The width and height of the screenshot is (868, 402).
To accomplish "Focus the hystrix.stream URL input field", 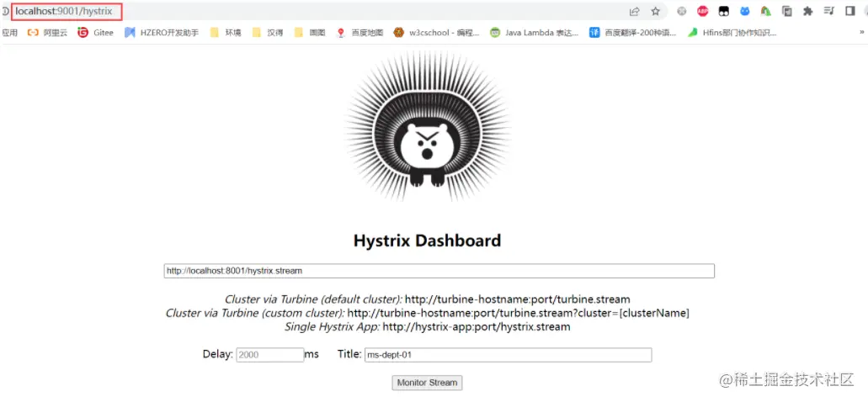I will pos(439,271).
